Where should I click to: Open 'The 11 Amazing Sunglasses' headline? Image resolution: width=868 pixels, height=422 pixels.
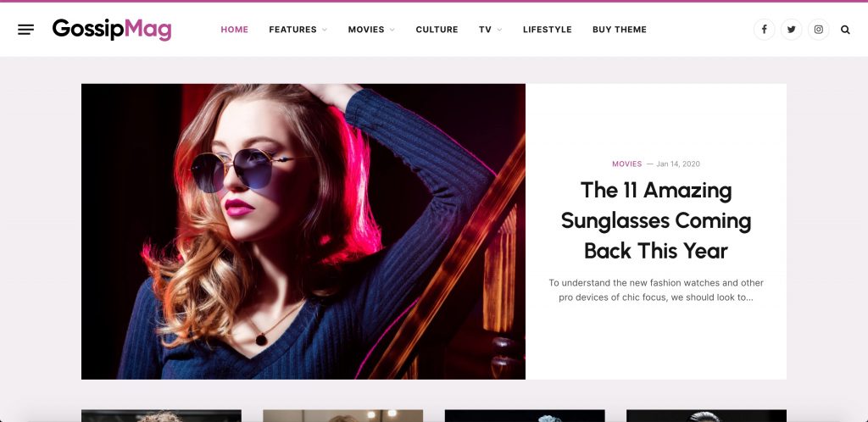[656, 220]
